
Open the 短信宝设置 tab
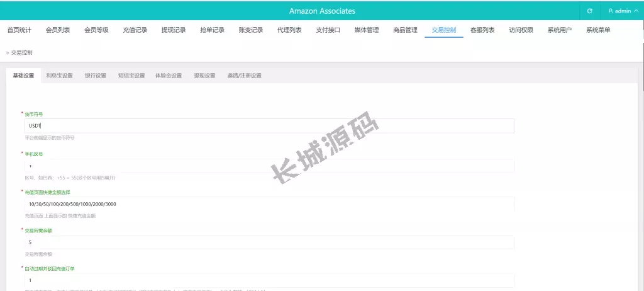point(131,76)
